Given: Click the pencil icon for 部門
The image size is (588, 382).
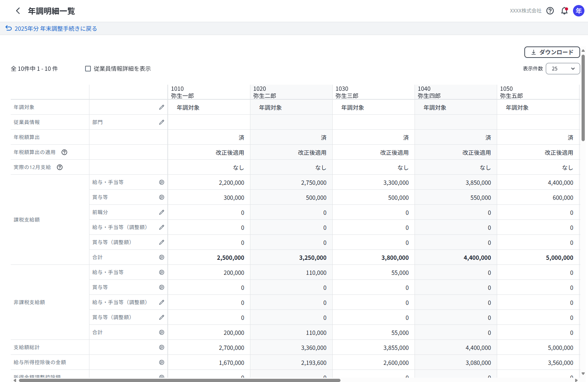Looking at the screenshot, I should (162, 122).
